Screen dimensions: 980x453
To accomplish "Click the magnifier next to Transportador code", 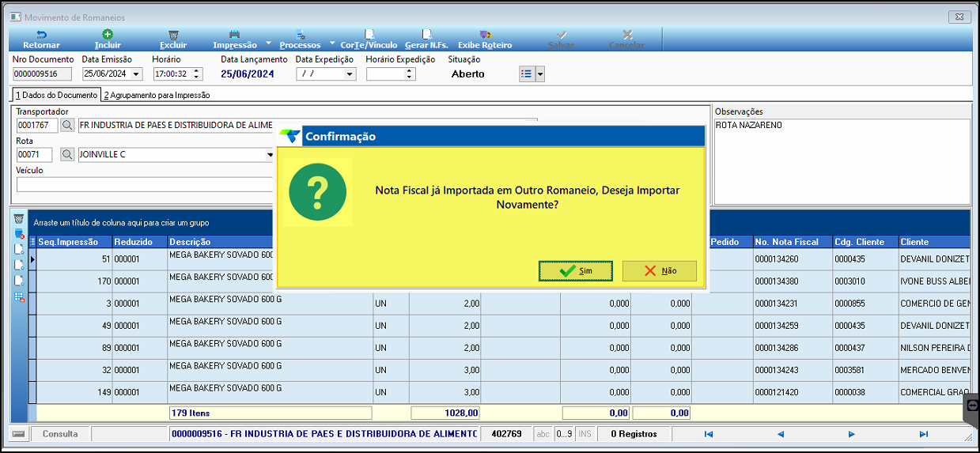I will coord(67,125).
